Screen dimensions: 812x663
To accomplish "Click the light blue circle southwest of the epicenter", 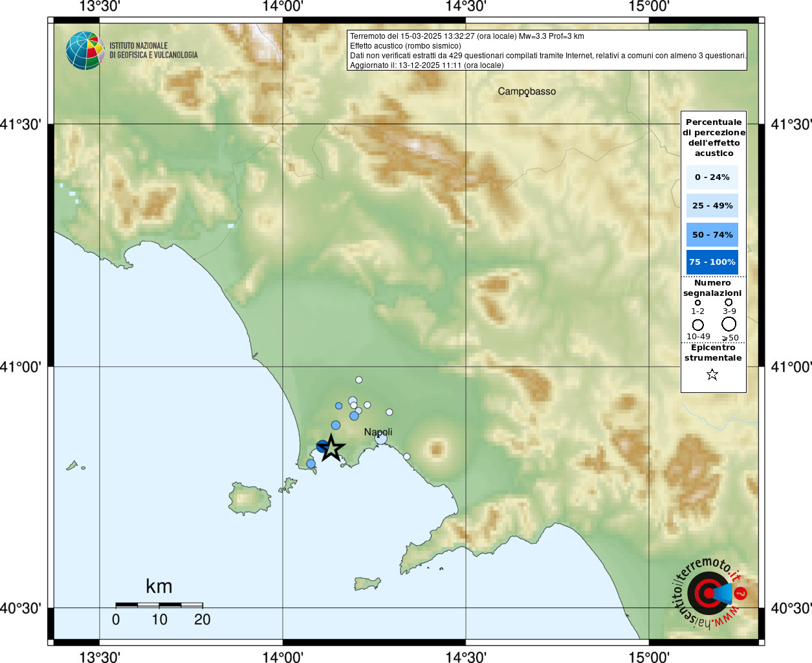I will pos(311,464).
